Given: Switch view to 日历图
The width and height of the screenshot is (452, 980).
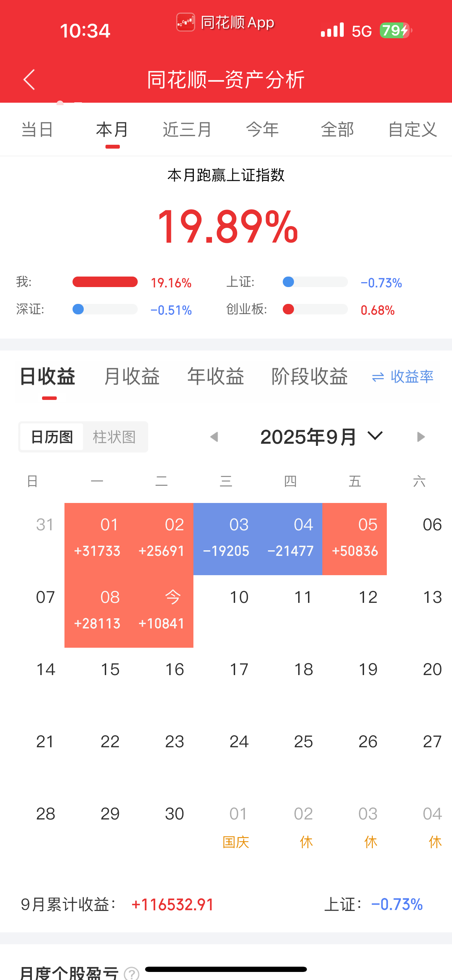Looking at the screenshot, I should pos(52,437).
